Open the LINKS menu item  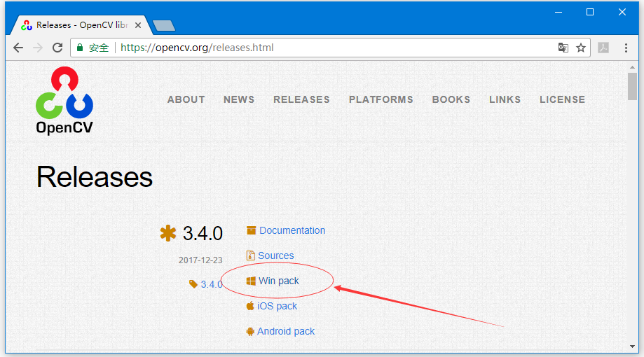pyautogui.click(x=505, y=99)
